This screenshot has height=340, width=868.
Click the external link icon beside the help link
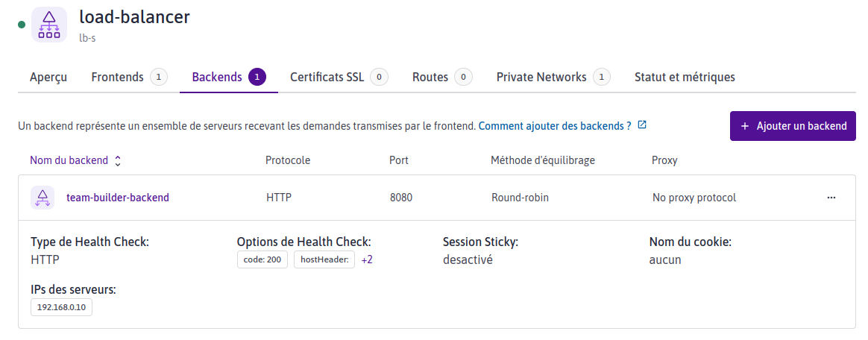642,125
